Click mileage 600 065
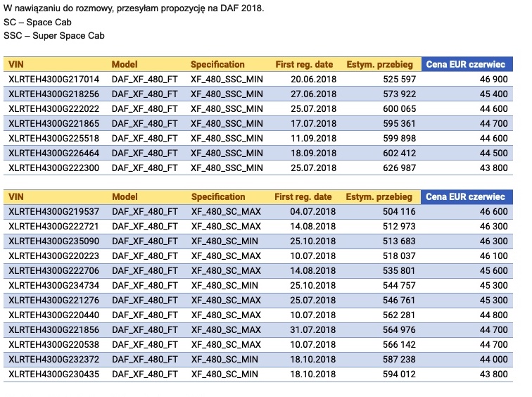The image size is (532, 397). tap(399, 109)
